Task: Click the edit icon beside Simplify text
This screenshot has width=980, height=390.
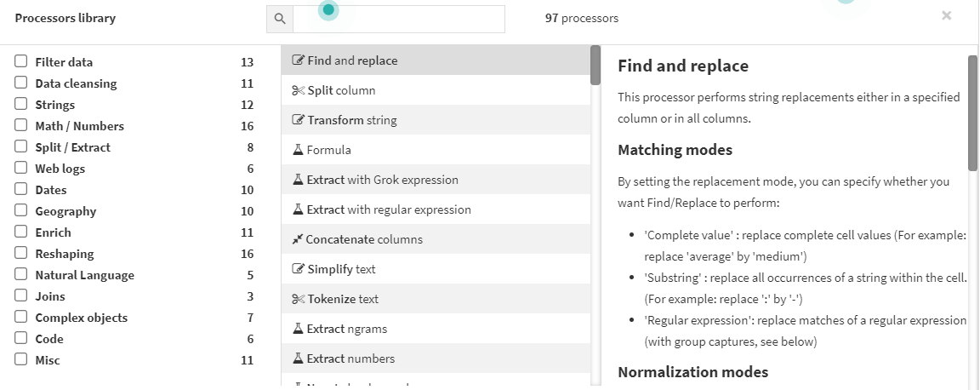Action: click(x=298, y=269)
